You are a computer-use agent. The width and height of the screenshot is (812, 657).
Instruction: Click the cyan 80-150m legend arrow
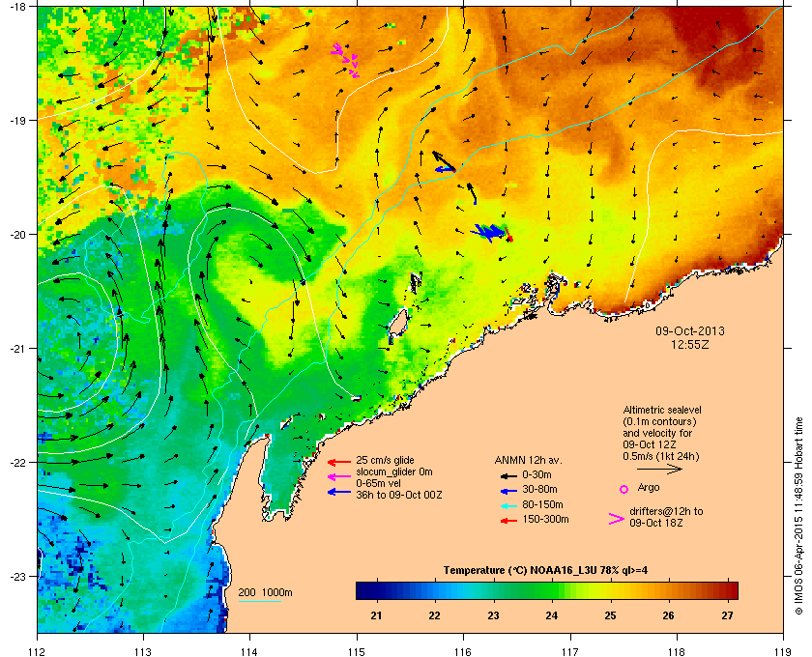click(x=508, y=505)
